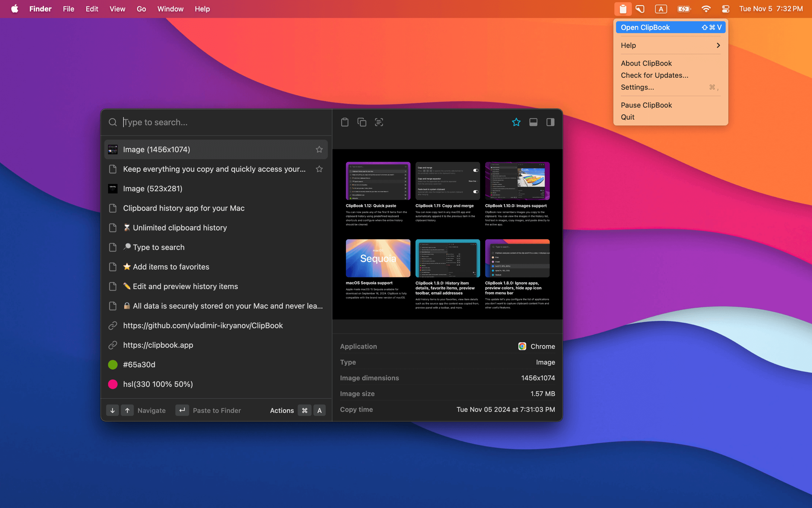812x508 pixels.
Task: Open Control Center from menu bar
Action: pos(725,9)
